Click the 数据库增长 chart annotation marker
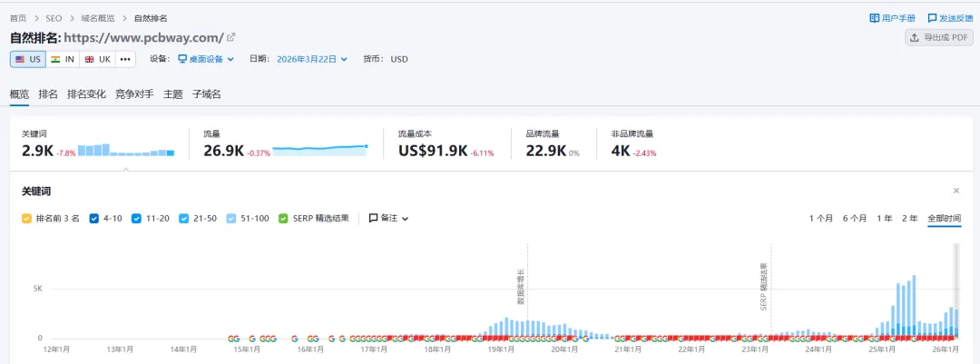This screenshot has height=364, width=980. (x=520, y=287)
